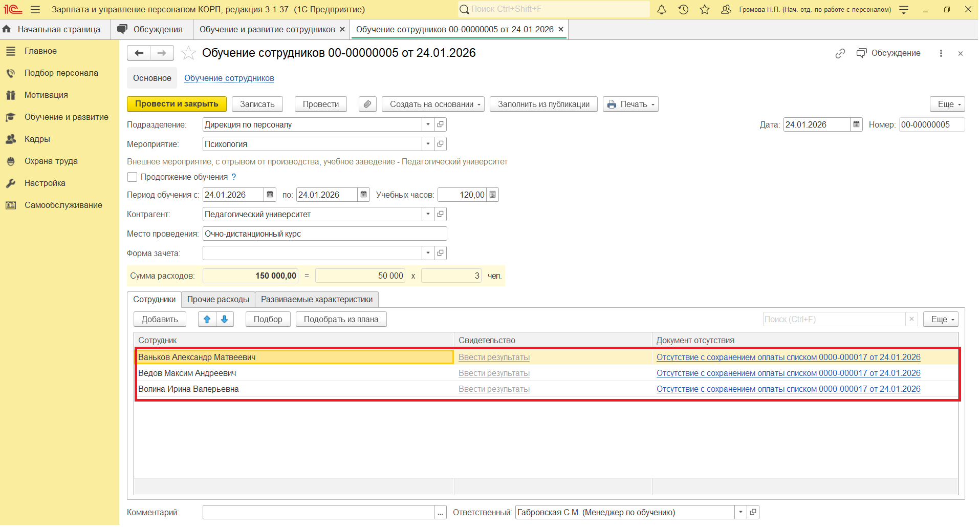Open 'Обучение и развитие' sidebar section
This screenshot has height=527, width=980.
click(66, 117)
